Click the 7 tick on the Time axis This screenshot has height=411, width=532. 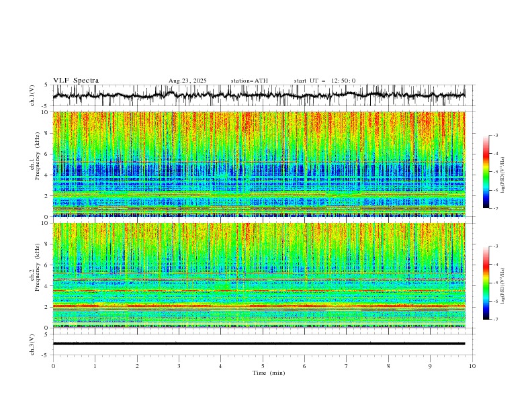347,366
